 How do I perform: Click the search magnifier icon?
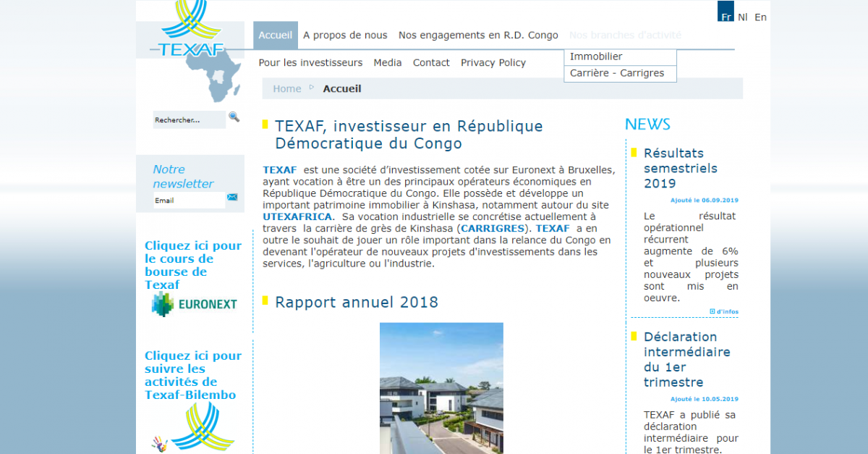click(234, 117)
